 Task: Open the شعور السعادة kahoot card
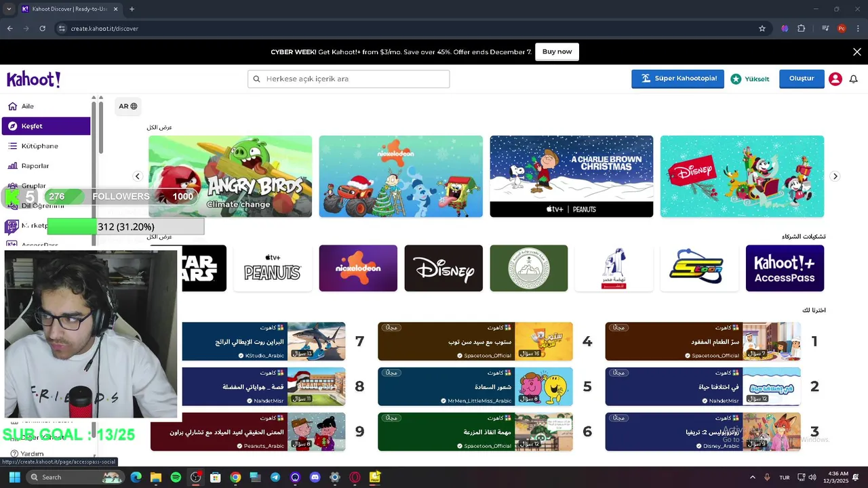tap(475, 387)
